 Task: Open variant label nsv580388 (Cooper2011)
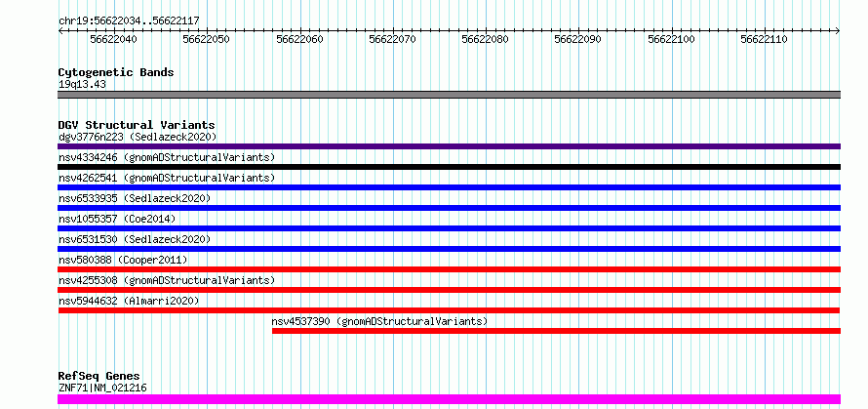coord(123,260)
